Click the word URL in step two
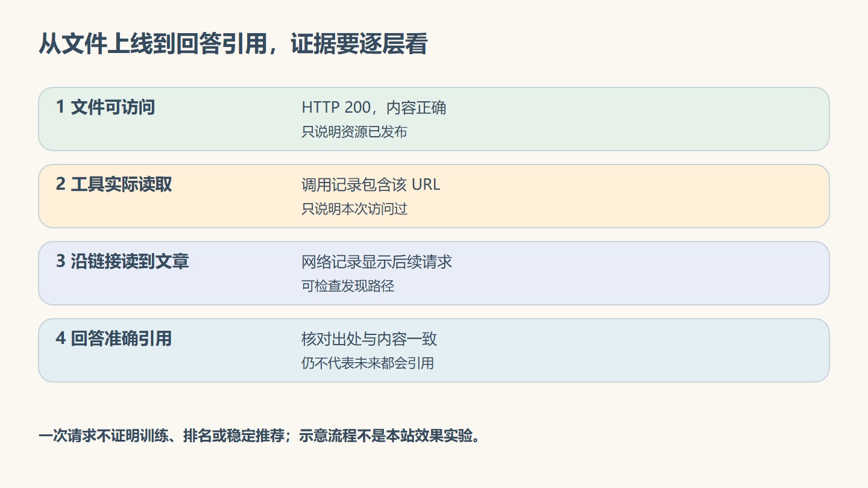This screenshot has height=488, width=868. (x=426, y=185)
